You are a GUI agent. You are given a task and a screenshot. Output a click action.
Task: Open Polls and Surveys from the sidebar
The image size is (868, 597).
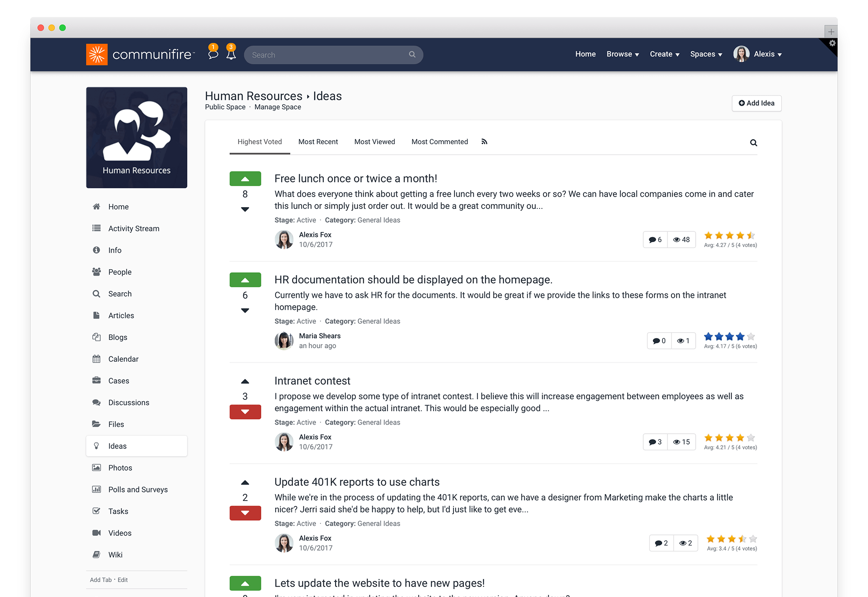point(138,489)
